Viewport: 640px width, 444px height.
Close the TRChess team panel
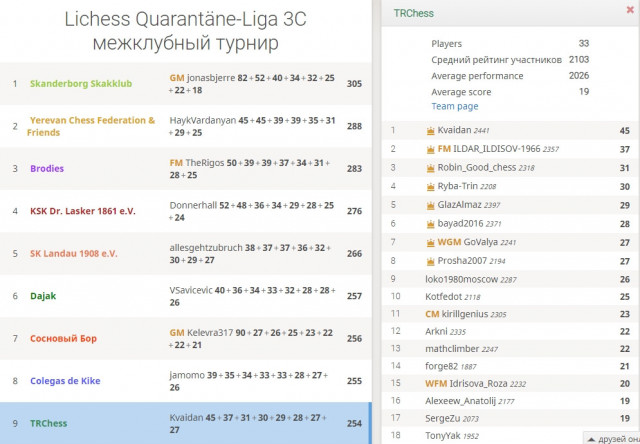pyautogui.click(x=630, y=10)
